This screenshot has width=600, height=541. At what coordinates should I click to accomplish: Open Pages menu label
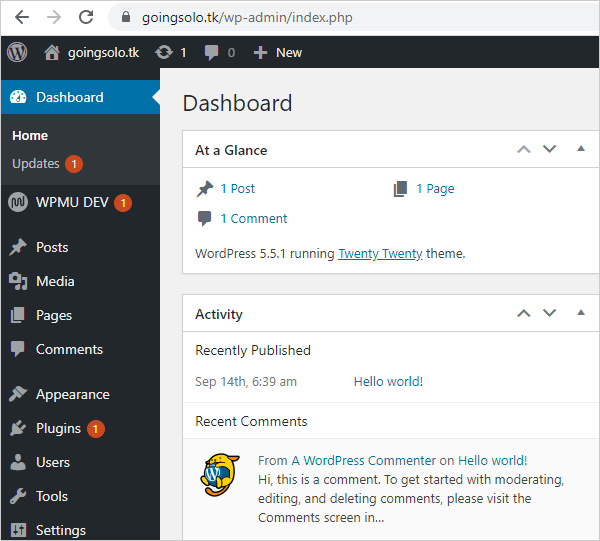54,316
